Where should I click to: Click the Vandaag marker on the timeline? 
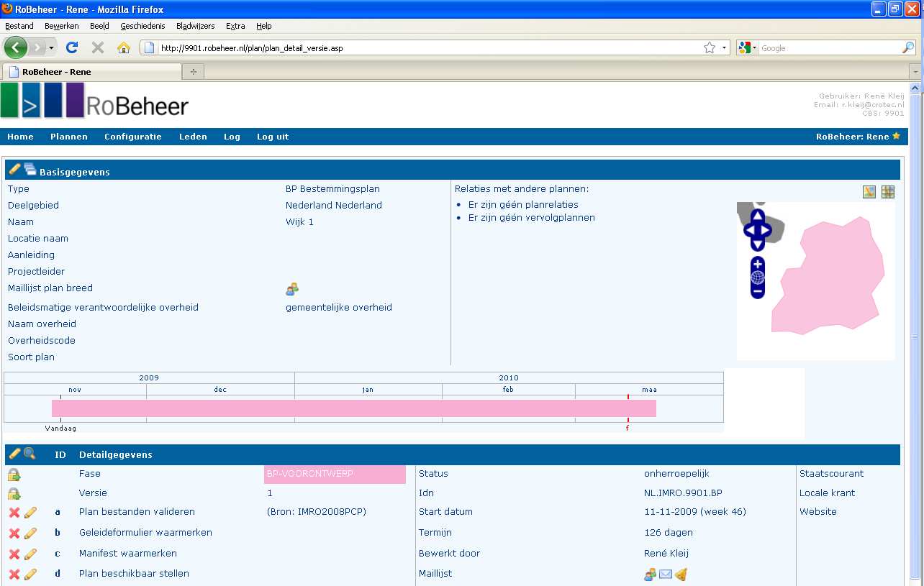coord(60,428)
